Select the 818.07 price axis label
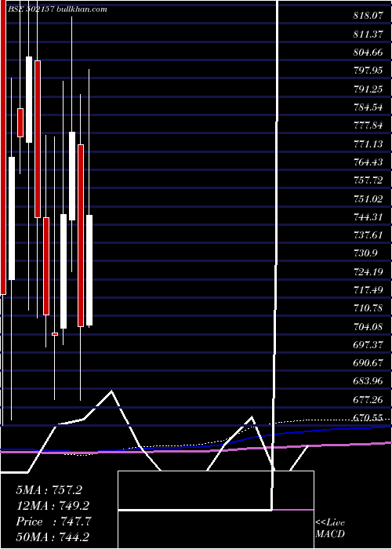Screen dimensions: 392x549 [368, 16]
